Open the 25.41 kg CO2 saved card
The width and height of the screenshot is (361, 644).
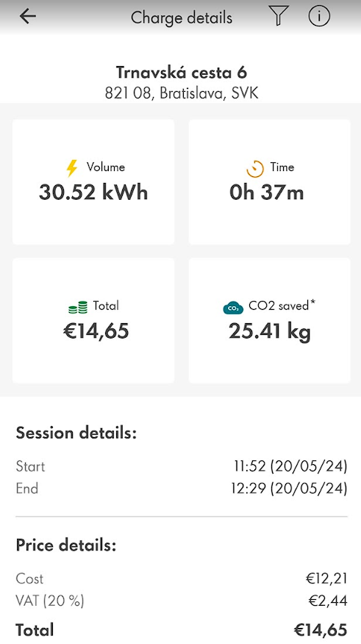pos(270,320)
